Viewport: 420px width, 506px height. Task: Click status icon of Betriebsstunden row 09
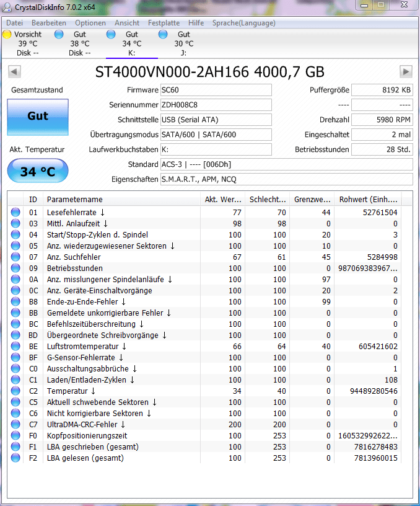point(15,268)
